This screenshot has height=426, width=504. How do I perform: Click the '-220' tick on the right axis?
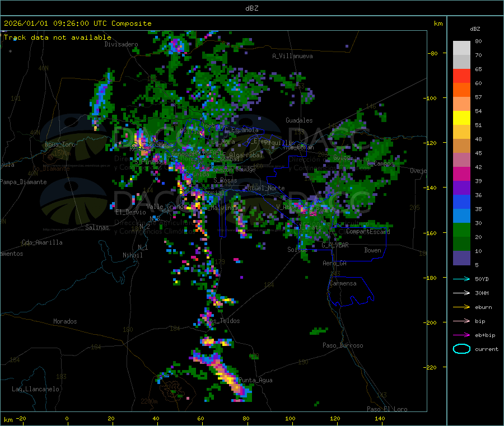click(430, 367)
